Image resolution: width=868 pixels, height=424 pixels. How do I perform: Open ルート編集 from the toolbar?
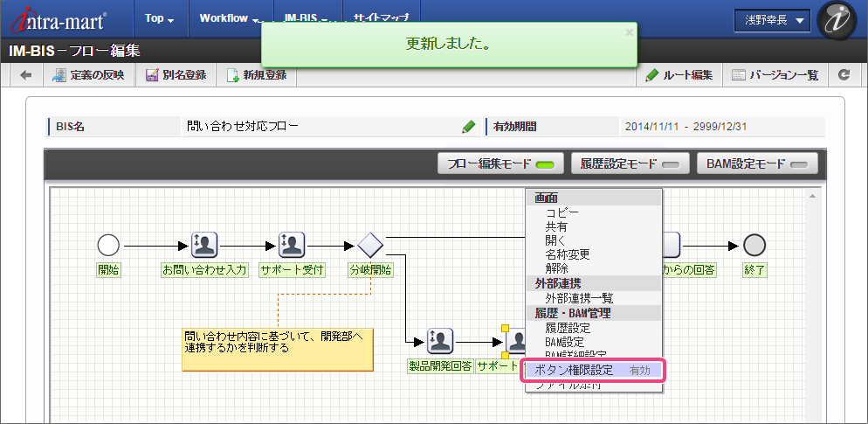coord(679,75)
